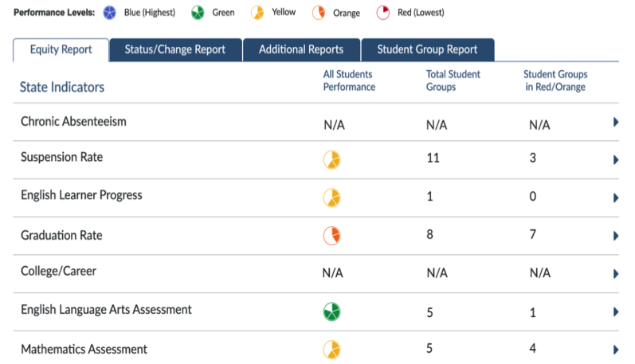Click the English Language Arts Assessment label
This screenshot has width=635, height=364.
[x=106, y=310]
